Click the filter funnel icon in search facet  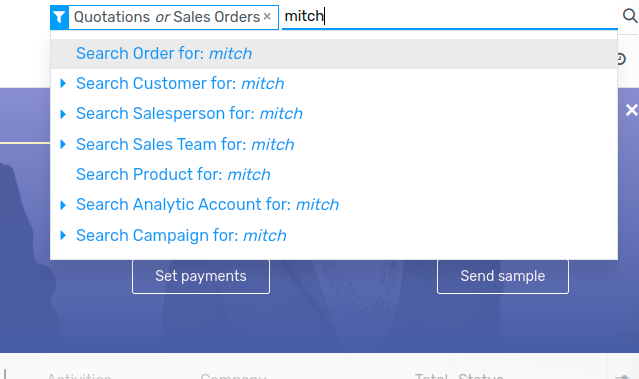coord(59,17)
